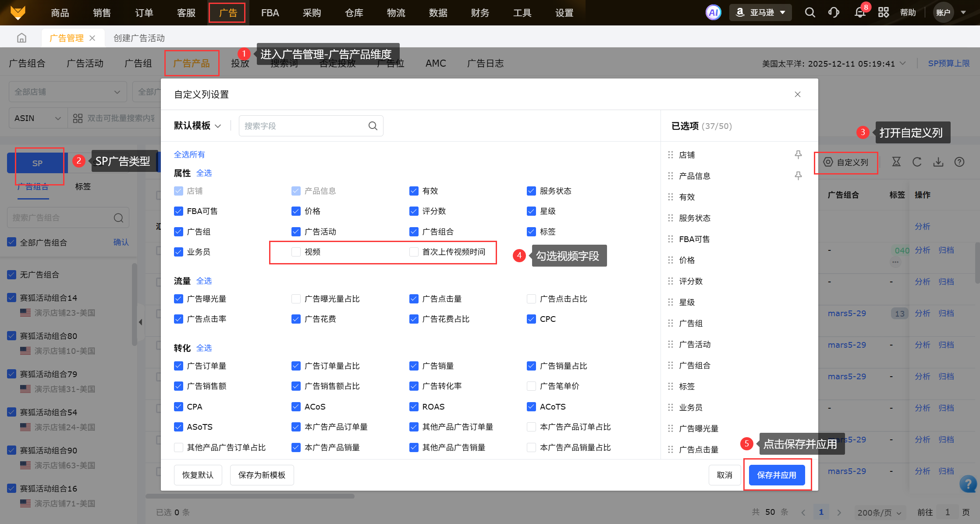Open the 200条/页 page size dropdown
980x524 pixels.
pos(879,512)
